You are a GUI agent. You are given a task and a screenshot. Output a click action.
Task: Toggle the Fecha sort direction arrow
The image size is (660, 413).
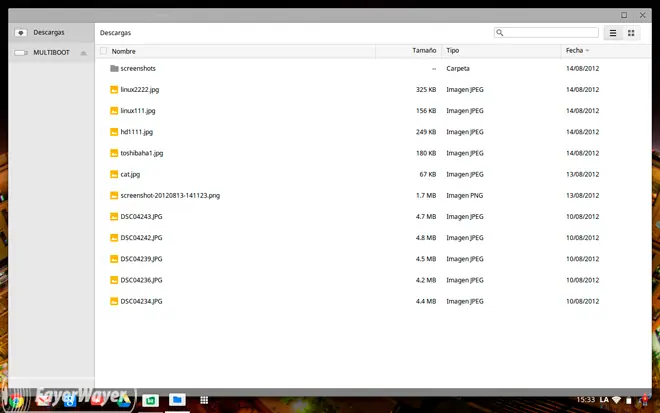(x=587, y=51)
